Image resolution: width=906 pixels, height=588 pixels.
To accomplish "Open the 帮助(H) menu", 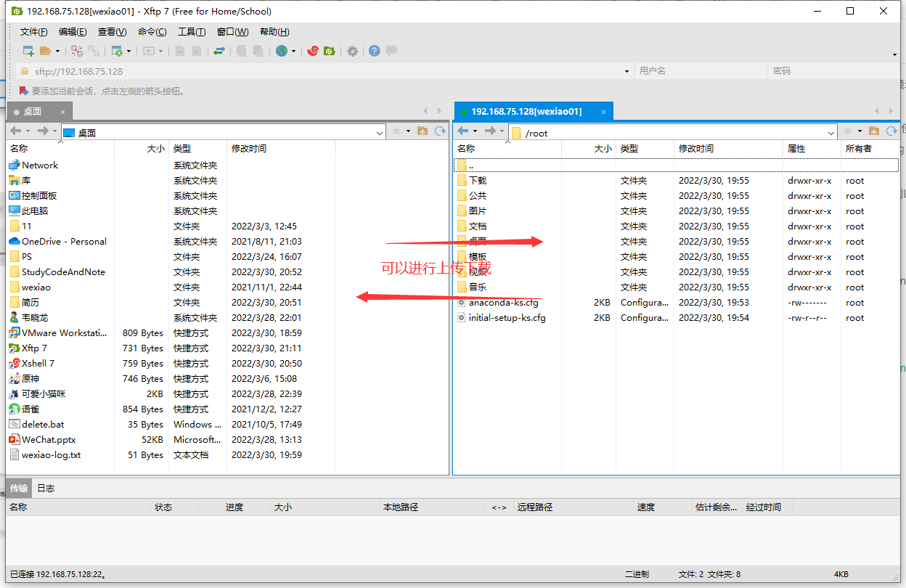I will [x=274, y=32].
